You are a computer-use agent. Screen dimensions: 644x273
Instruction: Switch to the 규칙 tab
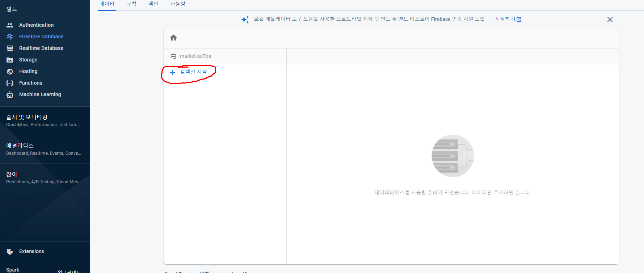[131, 4]
